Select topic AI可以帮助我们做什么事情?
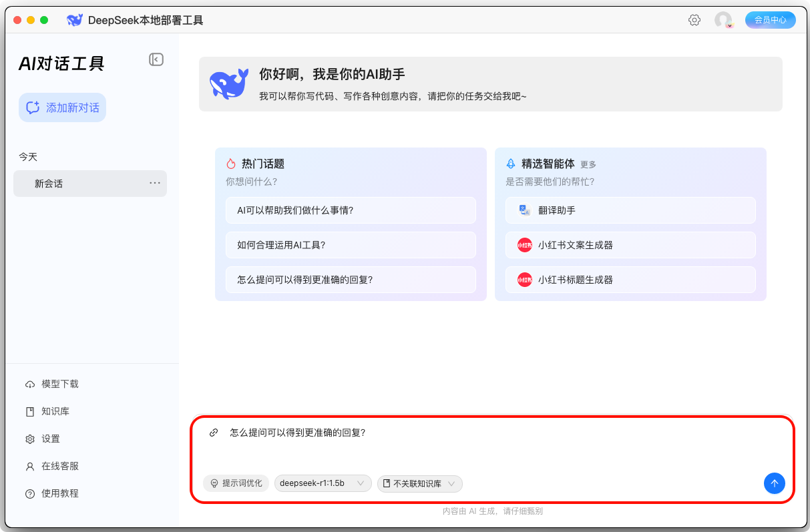The width and height of the screenshot is (810, 532). click(351, 210)
